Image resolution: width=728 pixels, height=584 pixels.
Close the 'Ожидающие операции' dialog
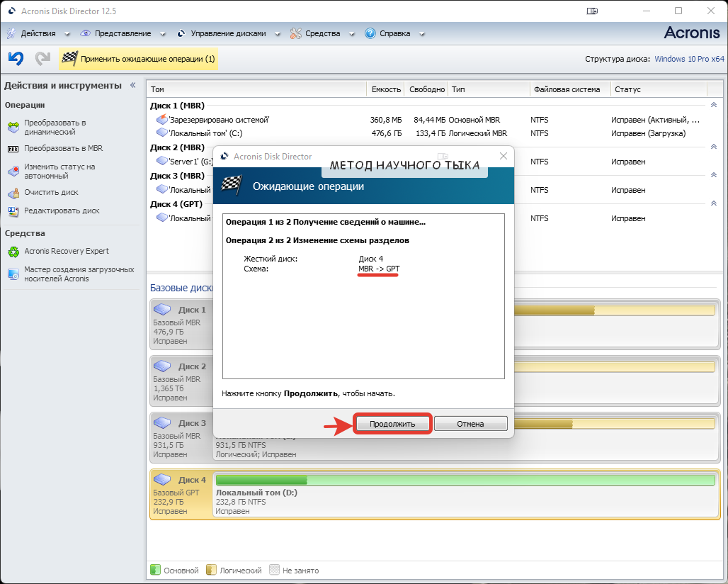504,156
